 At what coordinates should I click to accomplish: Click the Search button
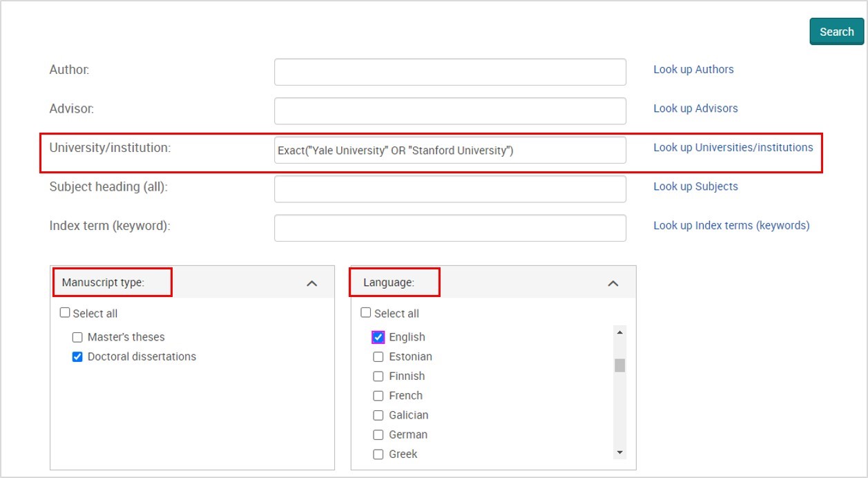[836, 32]
